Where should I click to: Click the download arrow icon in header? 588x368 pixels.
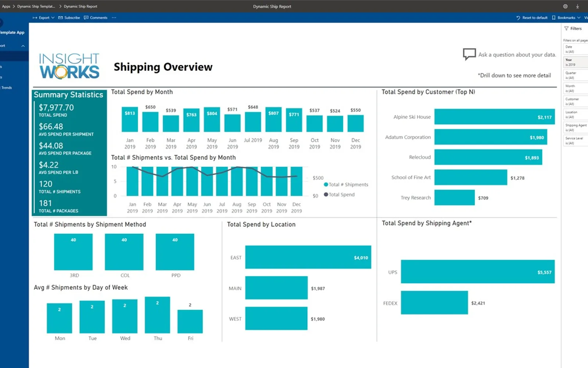pos(577,6)
